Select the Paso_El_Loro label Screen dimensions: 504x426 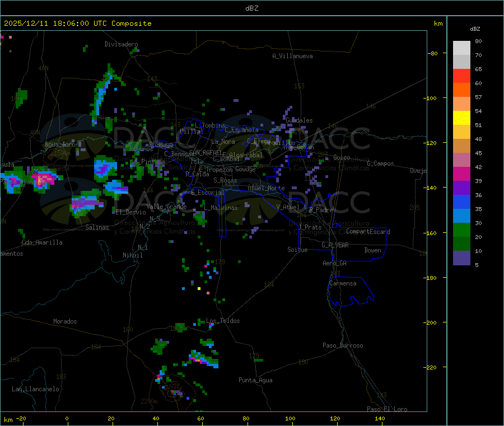387,409
